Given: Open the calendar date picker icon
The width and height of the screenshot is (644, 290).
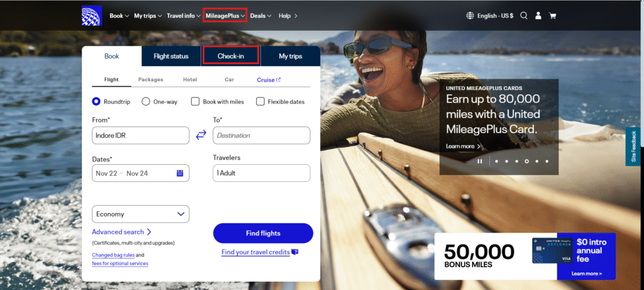Looking at the screenshot, I should pos(180,173).
